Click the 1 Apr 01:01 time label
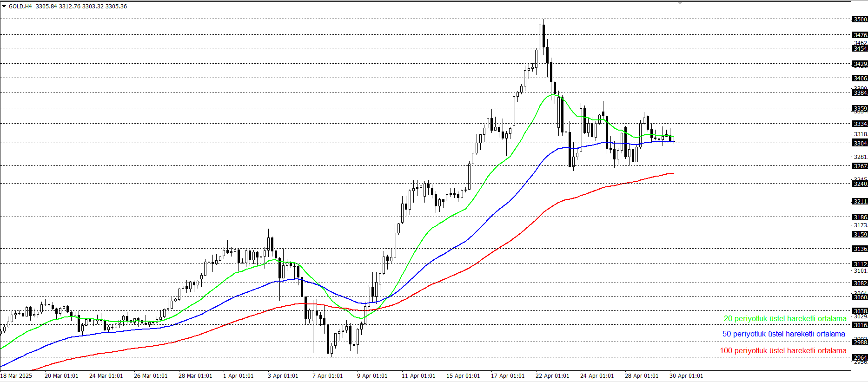868x382 pixels. click(x=239, y=376)
